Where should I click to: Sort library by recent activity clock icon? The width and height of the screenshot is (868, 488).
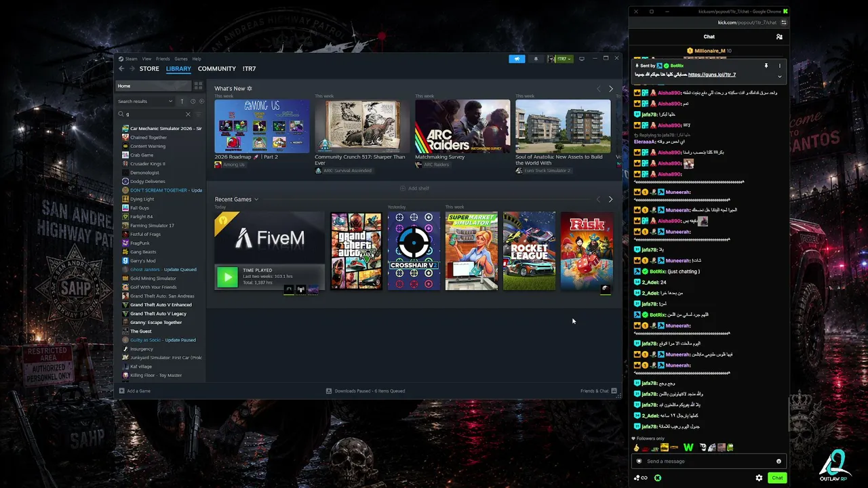tap(193, 101)
